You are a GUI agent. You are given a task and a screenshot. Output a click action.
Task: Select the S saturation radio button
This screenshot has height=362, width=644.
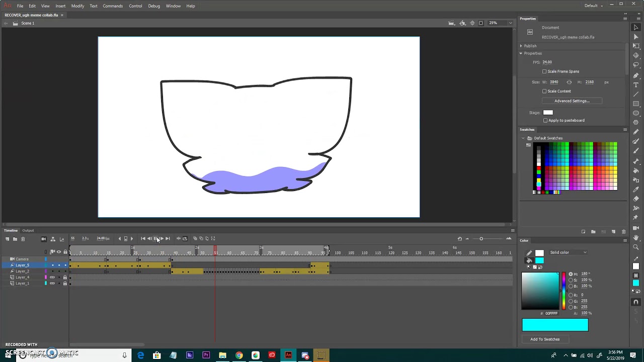pyautogui.click(x=571, y=280)
